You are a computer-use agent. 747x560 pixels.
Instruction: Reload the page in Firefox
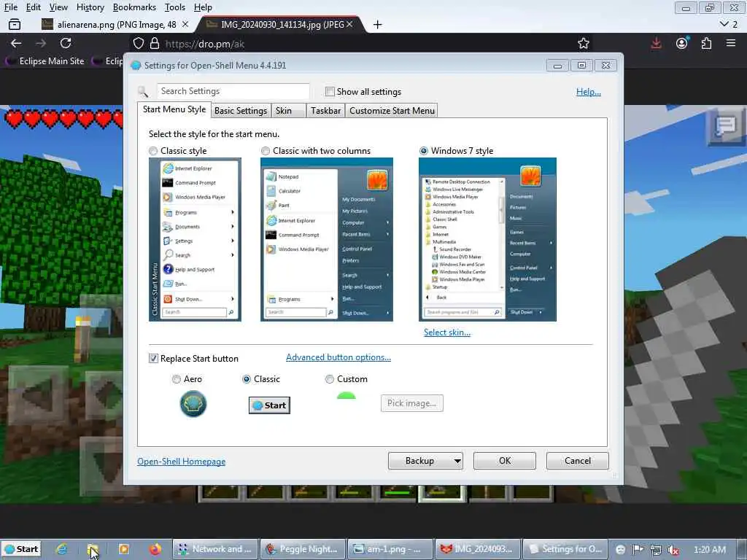pos(66,43)
